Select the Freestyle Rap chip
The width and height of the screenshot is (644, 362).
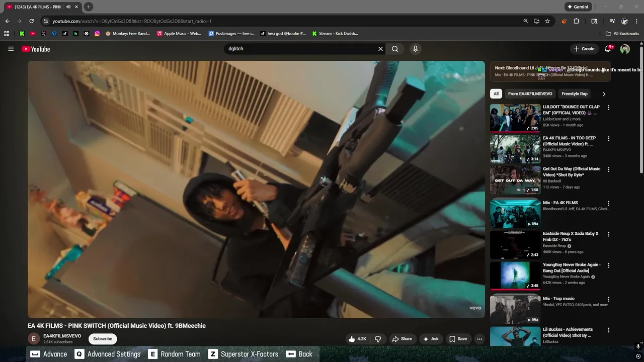pos(575,94)
